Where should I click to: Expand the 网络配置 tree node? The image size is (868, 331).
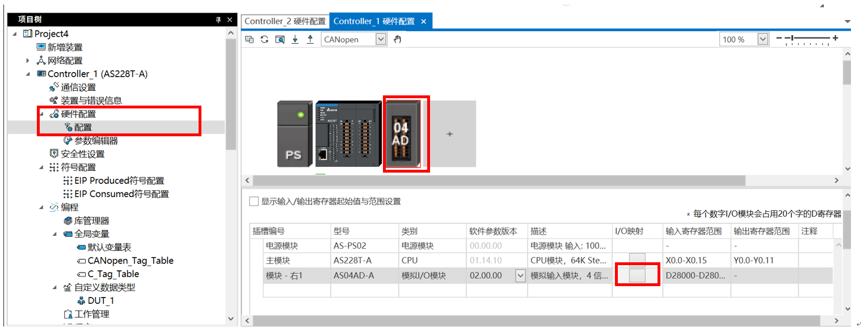tap(27, 61)
